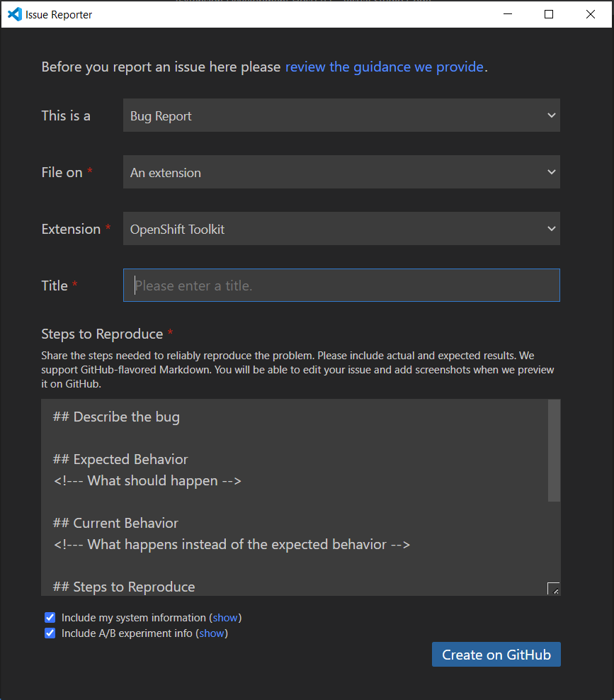This screenshot has height=700, width=614.
Task: Uncheck 'Include A/B experiment info'
Action: 50,633
